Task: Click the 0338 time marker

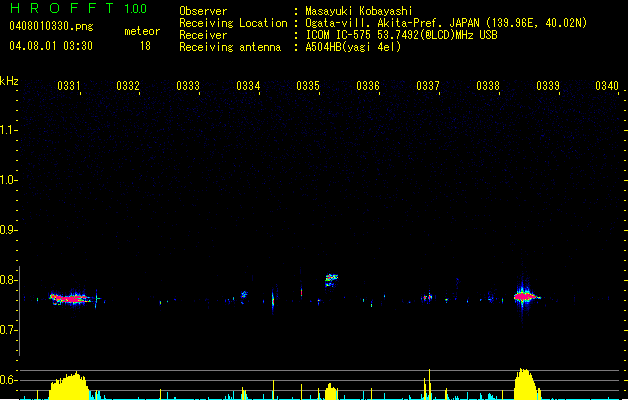Action: [x=488, y=85]
